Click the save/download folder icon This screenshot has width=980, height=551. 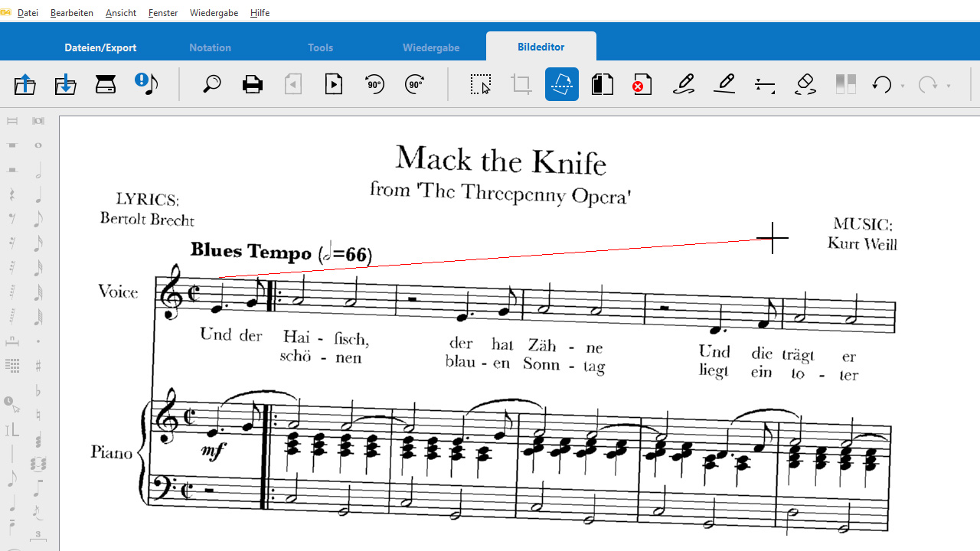[65, 84]
